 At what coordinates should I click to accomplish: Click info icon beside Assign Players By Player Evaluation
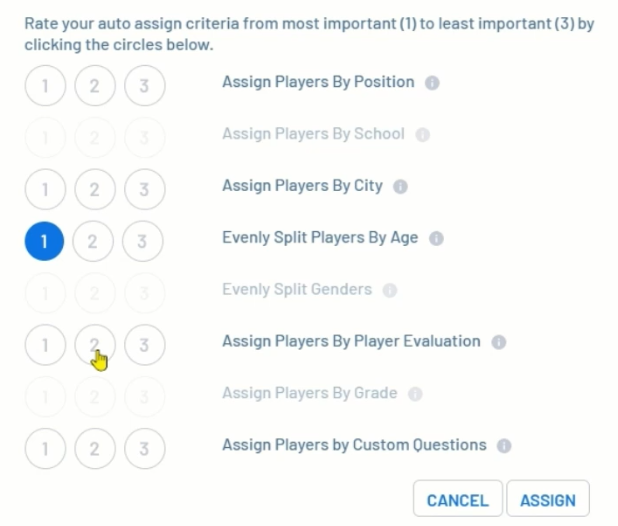pos(499,342)
